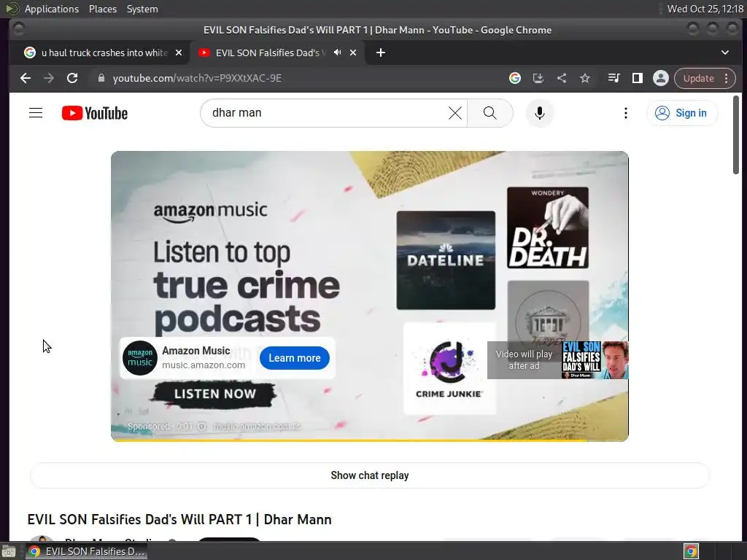The height and width of the screenshot is (560, 747).
Task: Click the EVIL SON video thumbnail preview
Action: 595,360
